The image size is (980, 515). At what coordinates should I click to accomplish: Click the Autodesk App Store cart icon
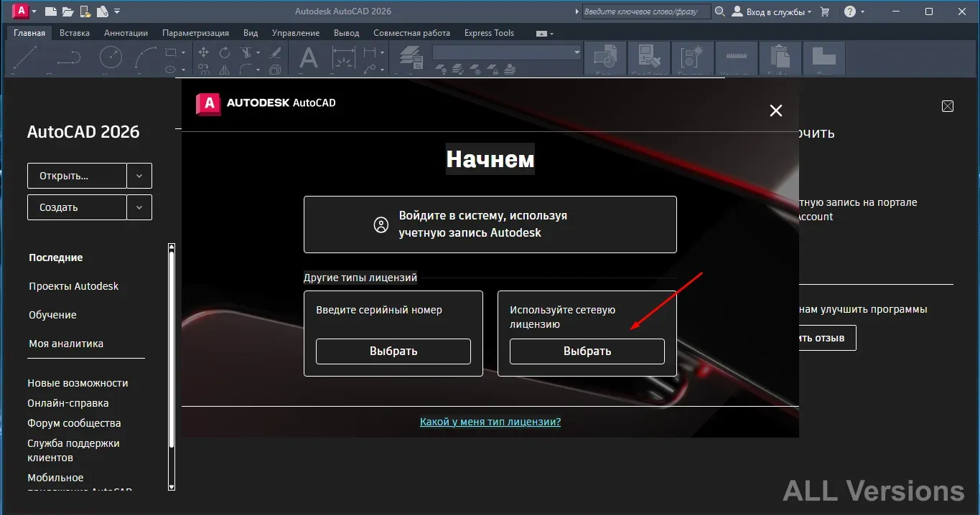point(824,11)
